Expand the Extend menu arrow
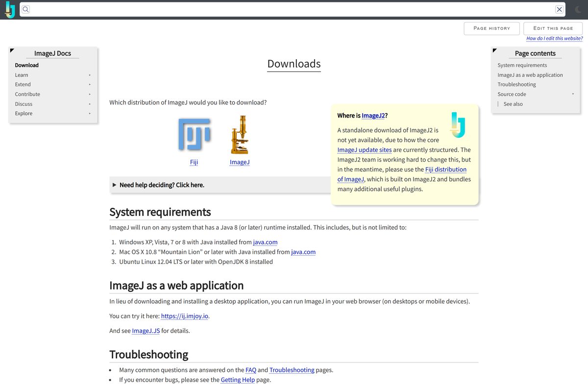Viewport: 588px width, 388px height. click(90, 85)
